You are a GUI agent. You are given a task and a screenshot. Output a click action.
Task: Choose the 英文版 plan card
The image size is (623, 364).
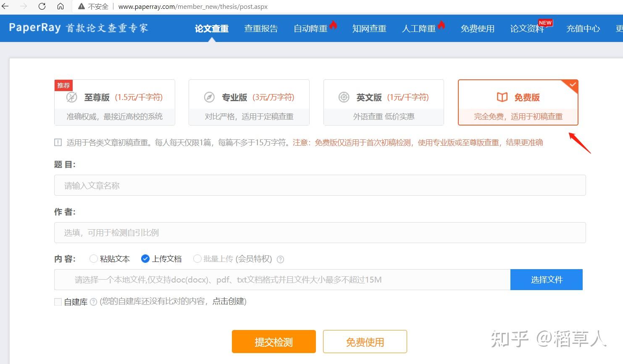[x=384, y=102]
